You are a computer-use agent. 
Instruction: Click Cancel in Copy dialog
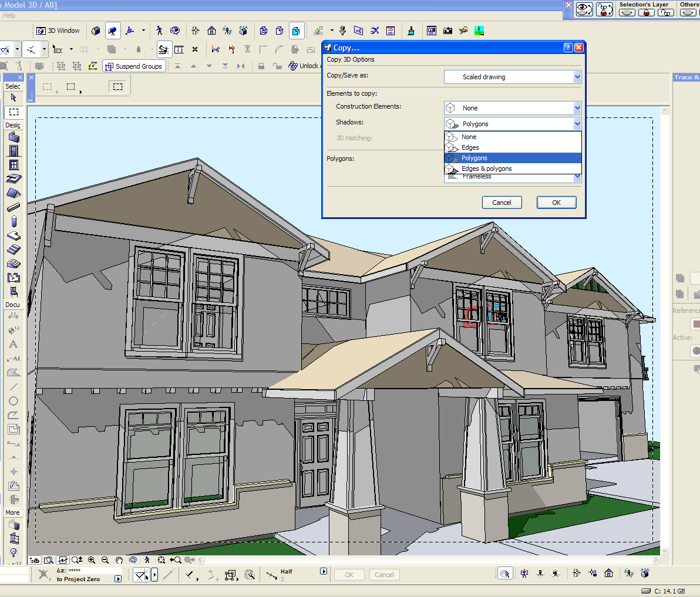[502, 203]
